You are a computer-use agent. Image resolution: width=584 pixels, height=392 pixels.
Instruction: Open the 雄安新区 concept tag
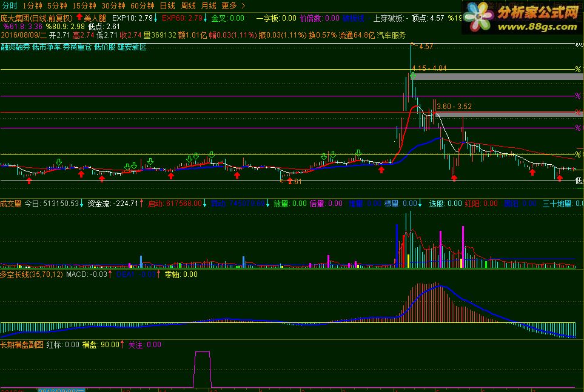click(x=132, y=47)
